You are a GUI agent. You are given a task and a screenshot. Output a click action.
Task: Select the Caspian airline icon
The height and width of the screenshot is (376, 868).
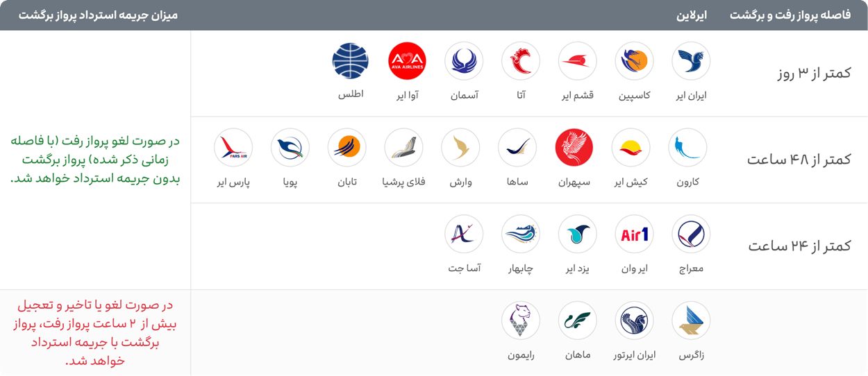[x=634, y=61]
